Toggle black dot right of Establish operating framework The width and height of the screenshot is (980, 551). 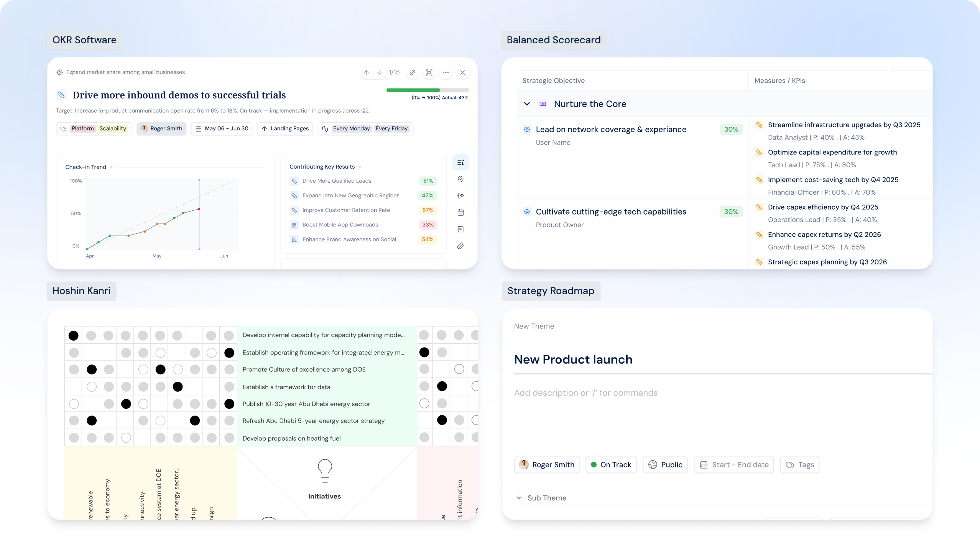(x=424, y=353)
